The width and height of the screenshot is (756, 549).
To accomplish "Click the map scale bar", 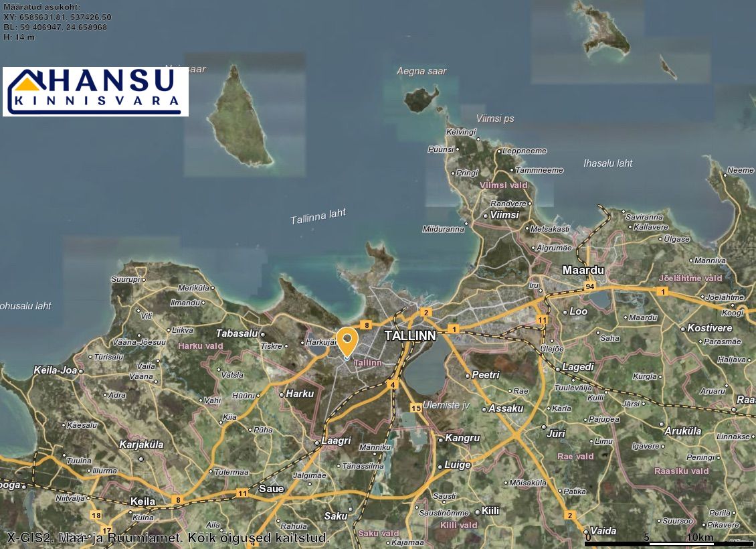I will point(669,543).
